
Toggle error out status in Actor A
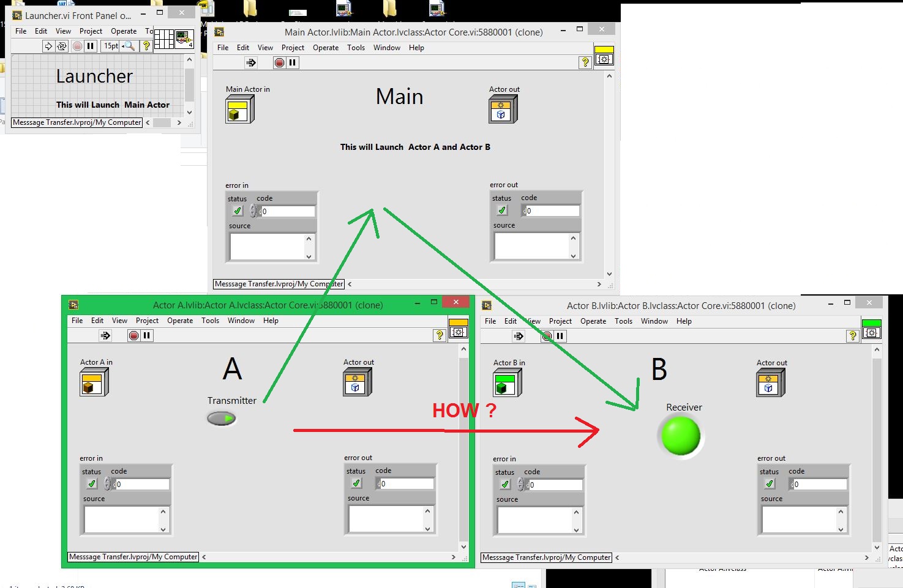tap(356, 483)
